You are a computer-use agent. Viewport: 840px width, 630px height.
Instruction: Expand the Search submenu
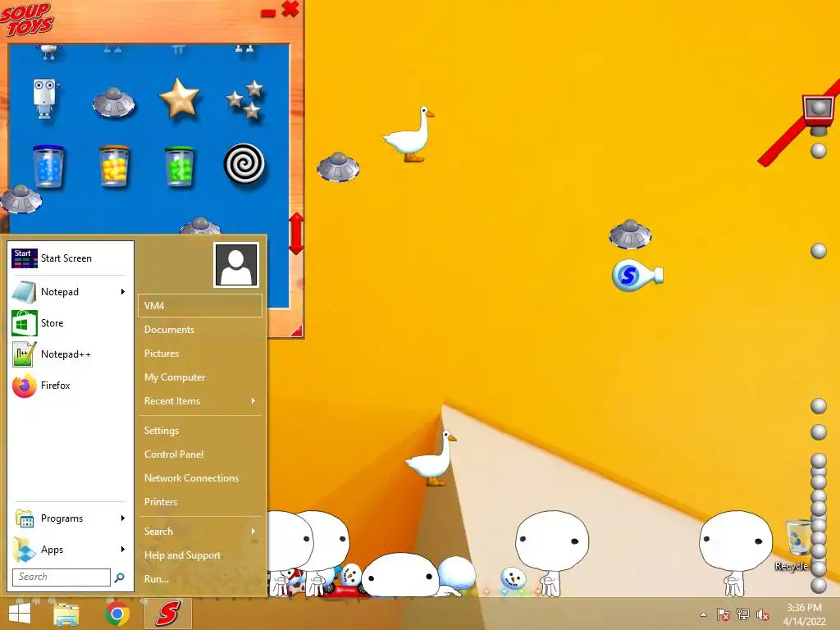pos(253,532)
